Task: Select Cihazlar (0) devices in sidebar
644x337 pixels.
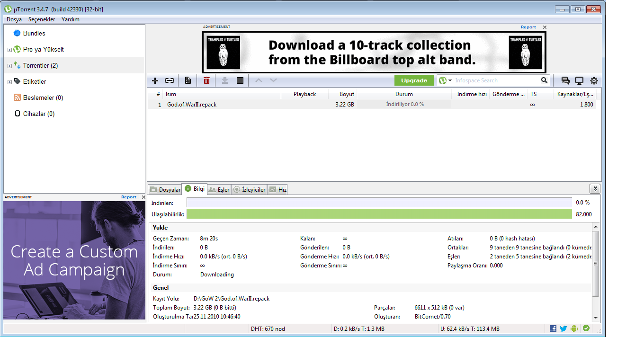Action: [x=38, y=114]
